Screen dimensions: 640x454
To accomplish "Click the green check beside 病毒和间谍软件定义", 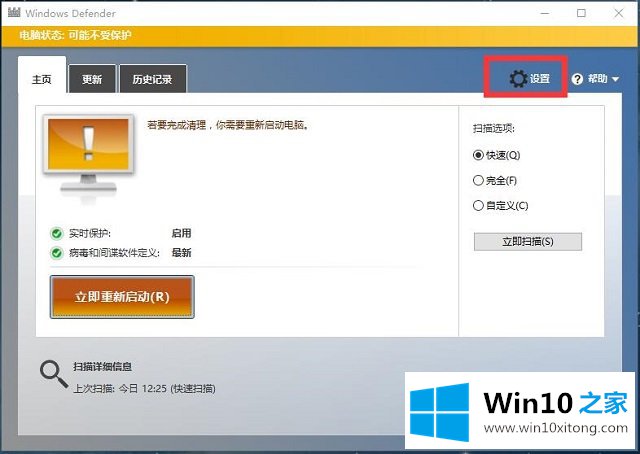I will point(56,253).
